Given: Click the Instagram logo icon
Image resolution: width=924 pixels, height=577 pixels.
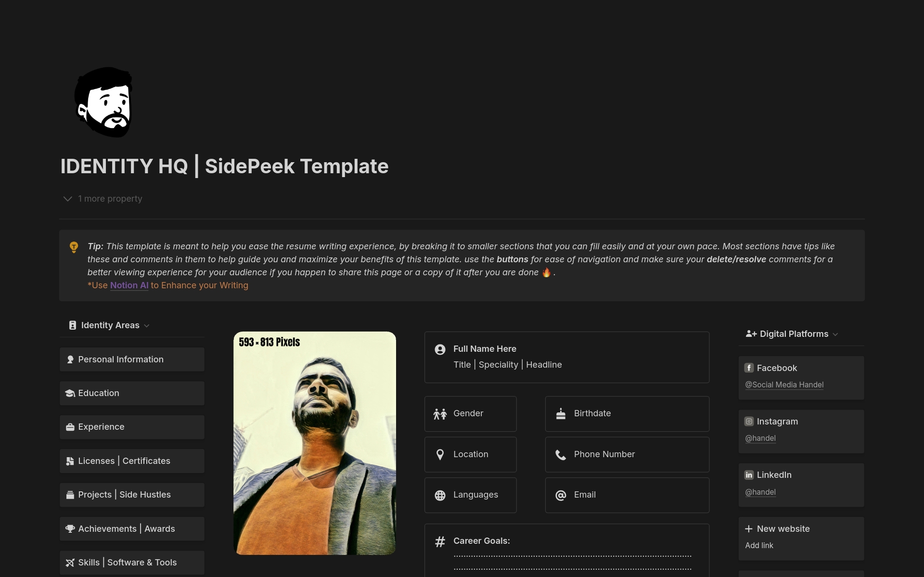Looking at the screenshot, I should point(749,422).
